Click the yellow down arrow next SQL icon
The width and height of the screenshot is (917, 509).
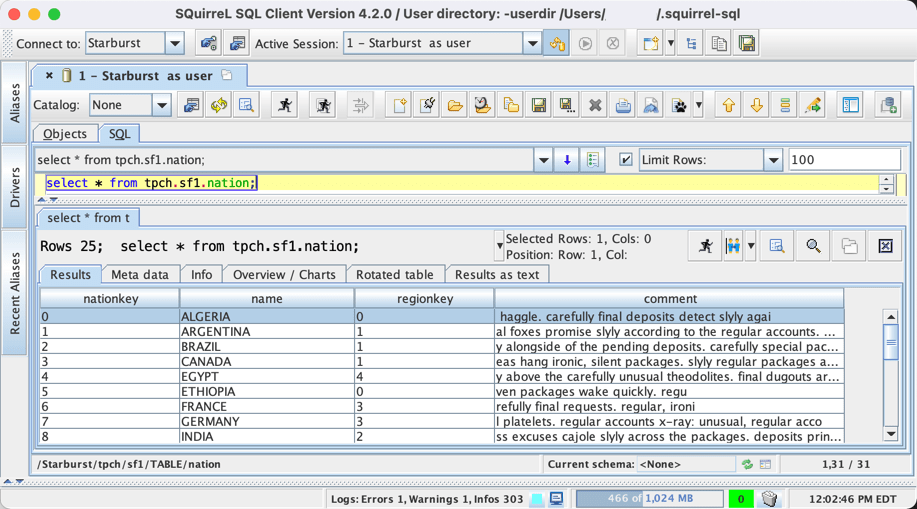click(757, 105)
